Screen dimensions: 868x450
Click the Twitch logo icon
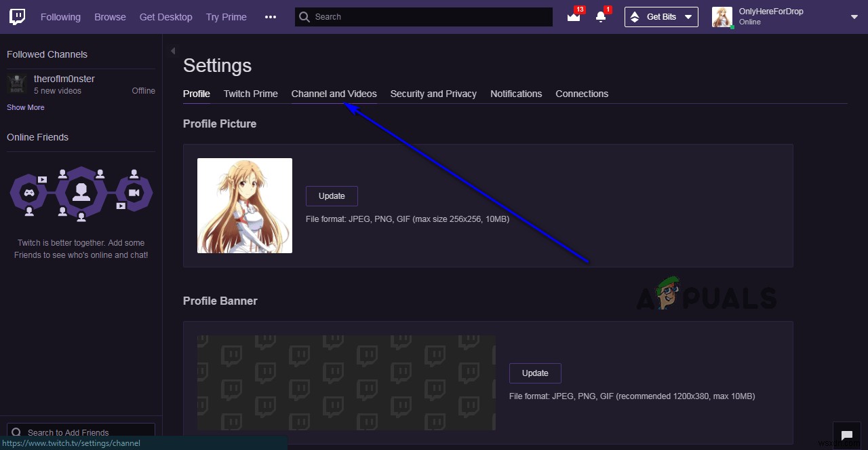[x=16, y=16]
